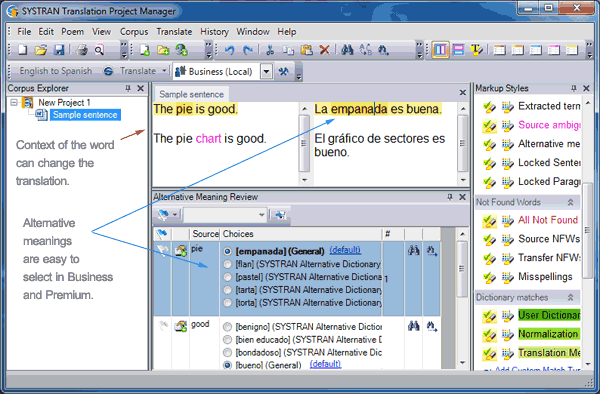Pin the Markup Styles panel
Image resolution: width=600 pixels, height=394 pixels.
pos(573,88)
